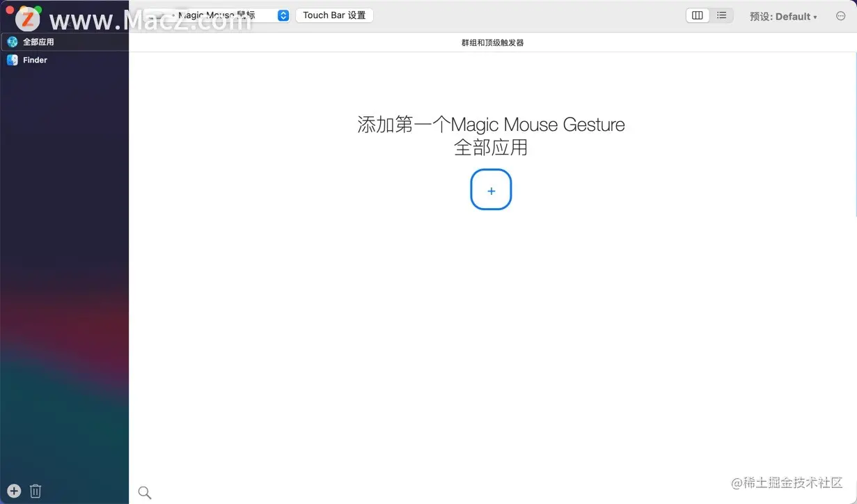Viewport: 857px width, 504px height.
Task: Click the 全部应用 globe icon
Action: point(13,42)
